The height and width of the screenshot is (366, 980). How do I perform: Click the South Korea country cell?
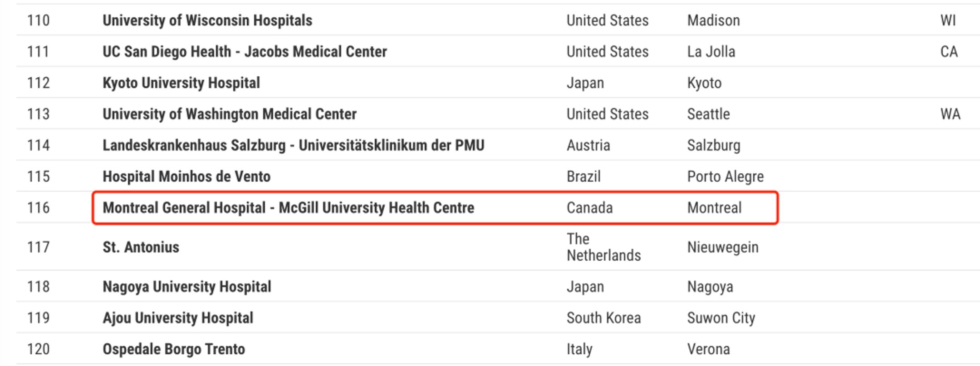tap(604, 318)
